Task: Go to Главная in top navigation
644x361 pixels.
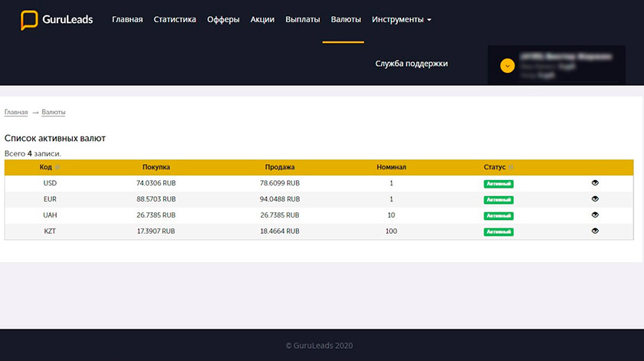Action: [127, 19]
